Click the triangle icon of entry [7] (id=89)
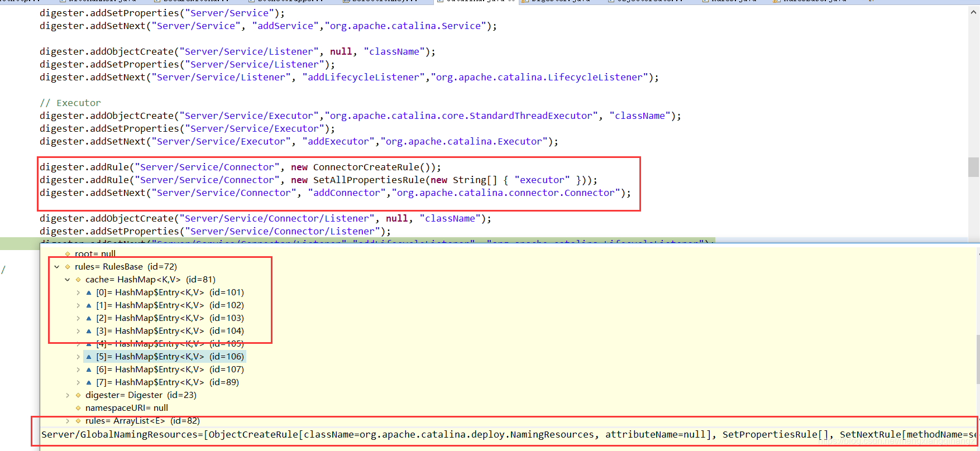The height and width of the screenshot is (451, 980). pyautogui.click(x=89, y=382)
